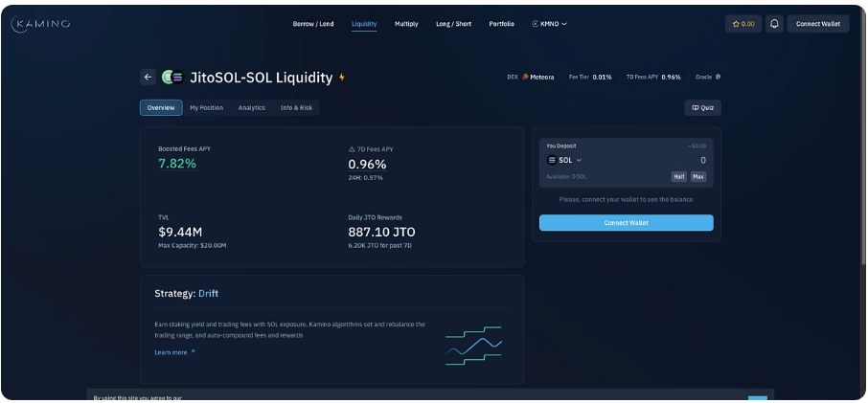Screen dimensions: 868x403
Task: Go to the Portfolio page
Action: [x=501, y=24]
